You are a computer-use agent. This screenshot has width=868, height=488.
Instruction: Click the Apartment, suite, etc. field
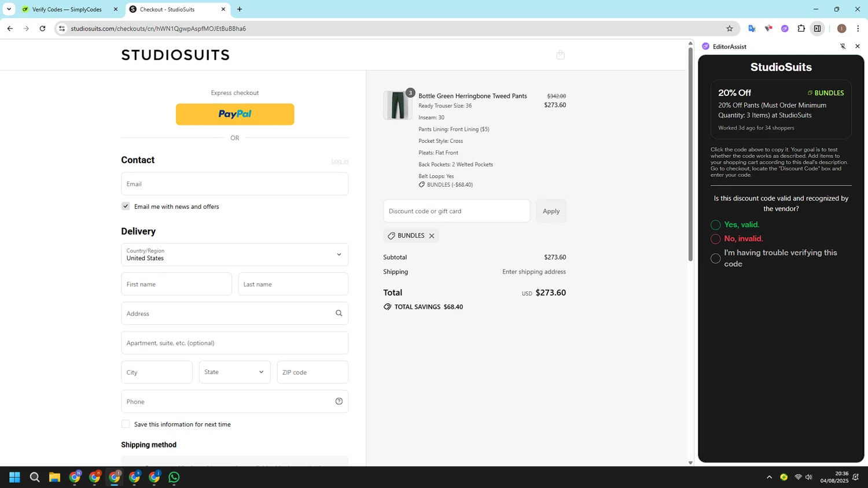(234, 343)
